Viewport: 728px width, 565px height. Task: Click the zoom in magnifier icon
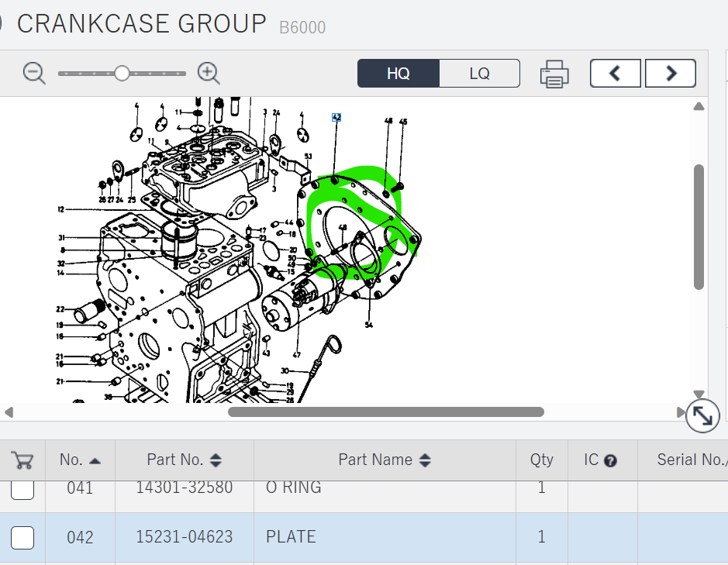209,74
